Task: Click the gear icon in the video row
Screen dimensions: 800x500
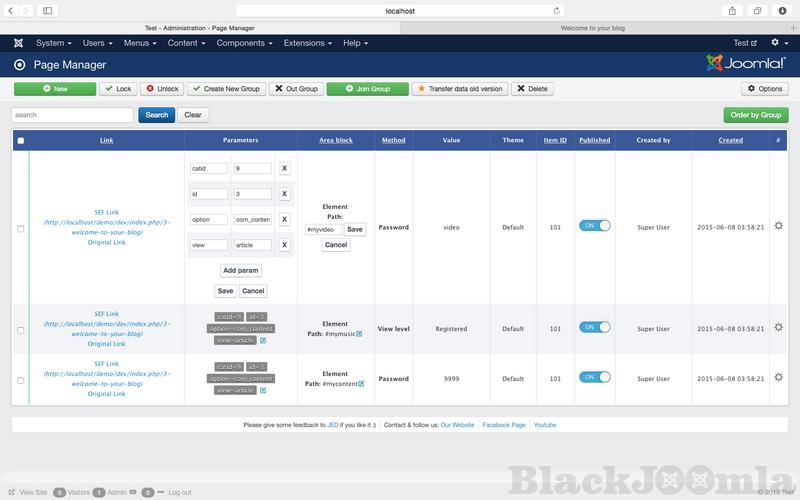Action: 778,226
